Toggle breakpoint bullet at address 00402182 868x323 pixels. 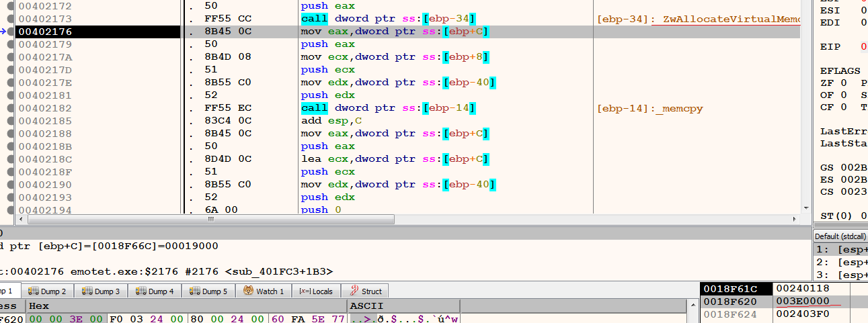[11, 108]
